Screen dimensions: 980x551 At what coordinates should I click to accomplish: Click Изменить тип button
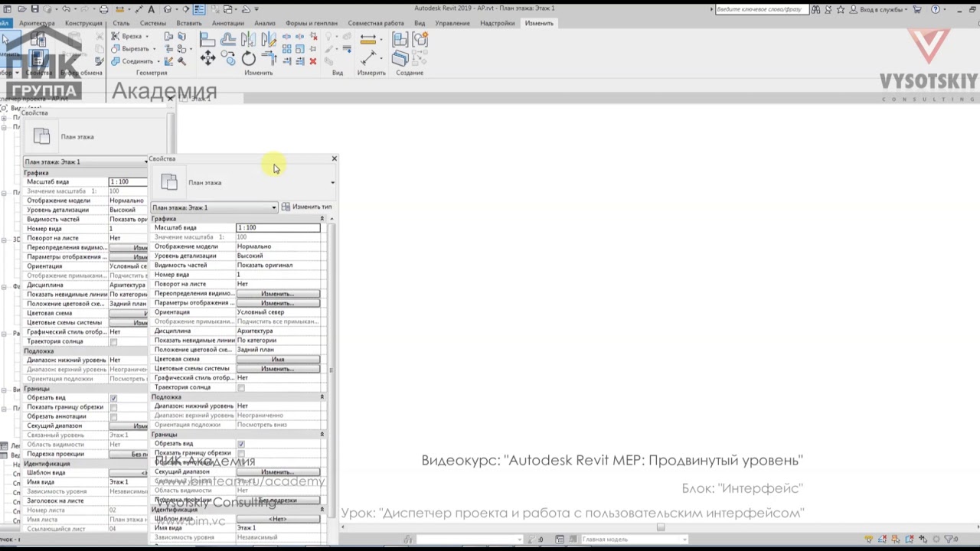[306, 207]
